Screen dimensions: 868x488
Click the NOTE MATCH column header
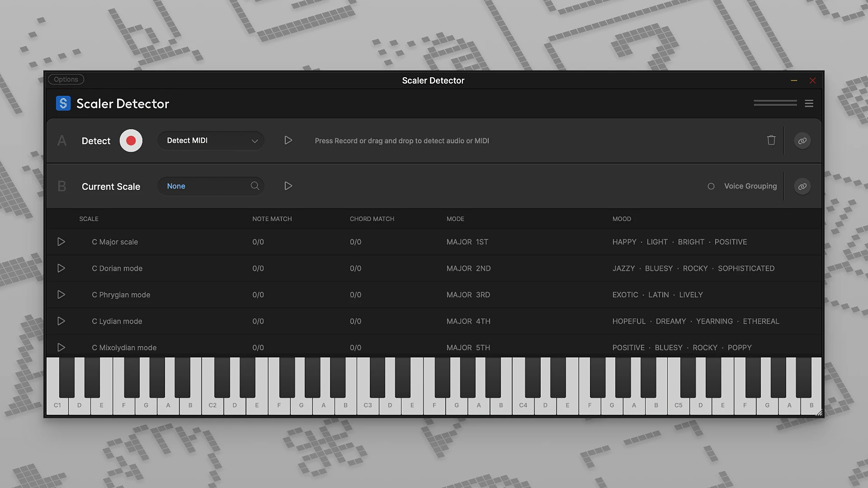pos(272,219)
